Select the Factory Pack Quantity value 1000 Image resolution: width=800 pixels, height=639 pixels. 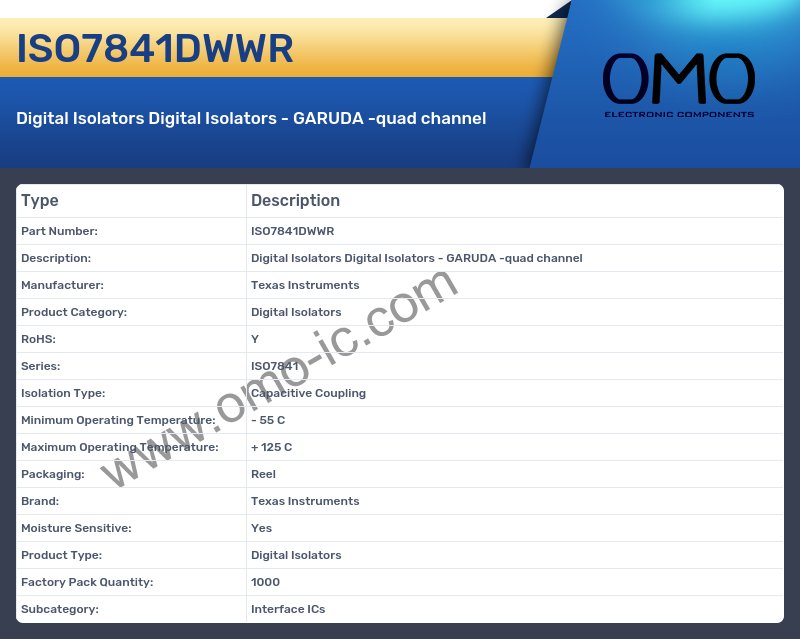pos(263,582)
